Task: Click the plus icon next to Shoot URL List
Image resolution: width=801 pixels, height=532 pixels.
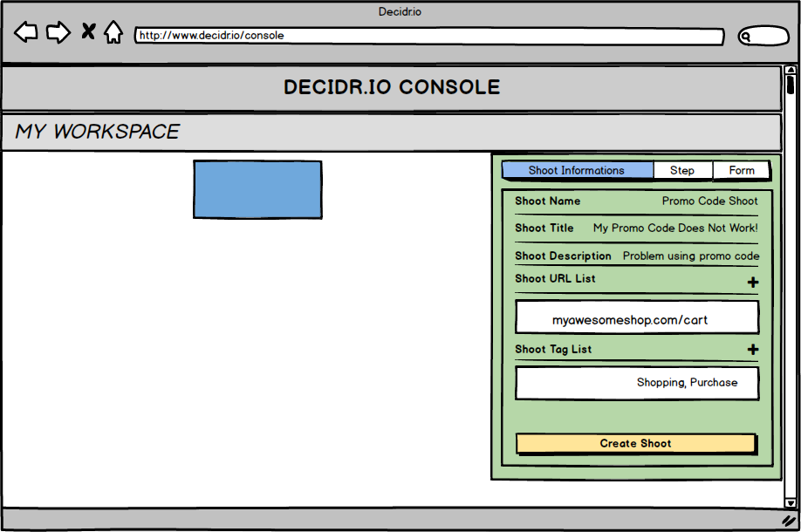Action: 752,282
